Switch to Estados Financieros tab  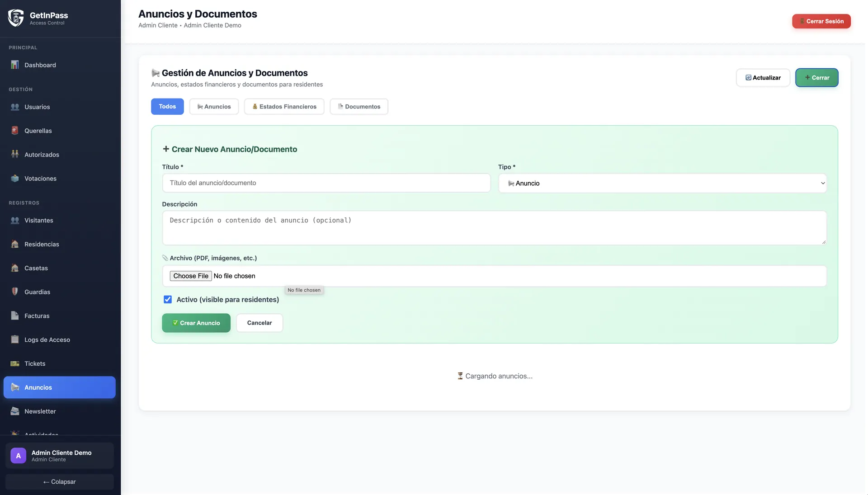point(284,107)
